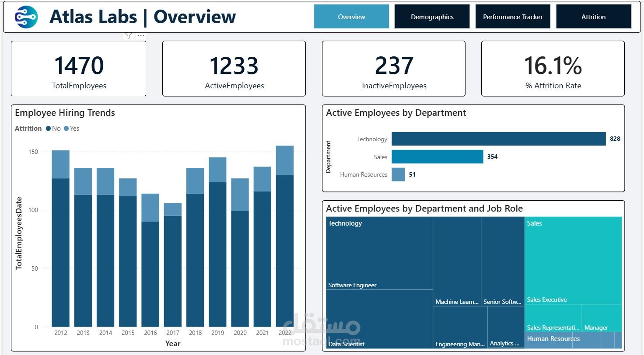Image resolution: width=644 pixels, height=355 pixels.
Task: Select the Attrition navigation button
Action: (593, 16)
